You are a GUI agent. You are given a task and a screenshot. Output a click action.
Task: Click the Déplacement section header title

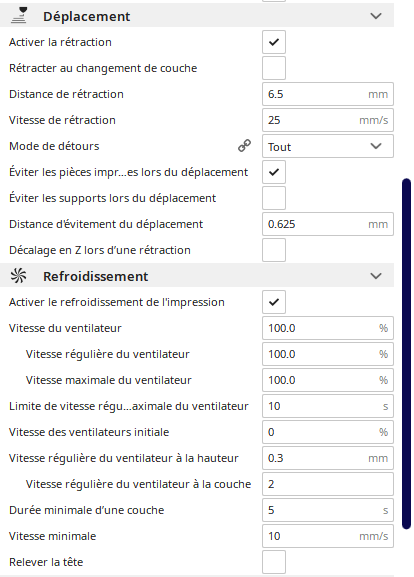point(86,16)
